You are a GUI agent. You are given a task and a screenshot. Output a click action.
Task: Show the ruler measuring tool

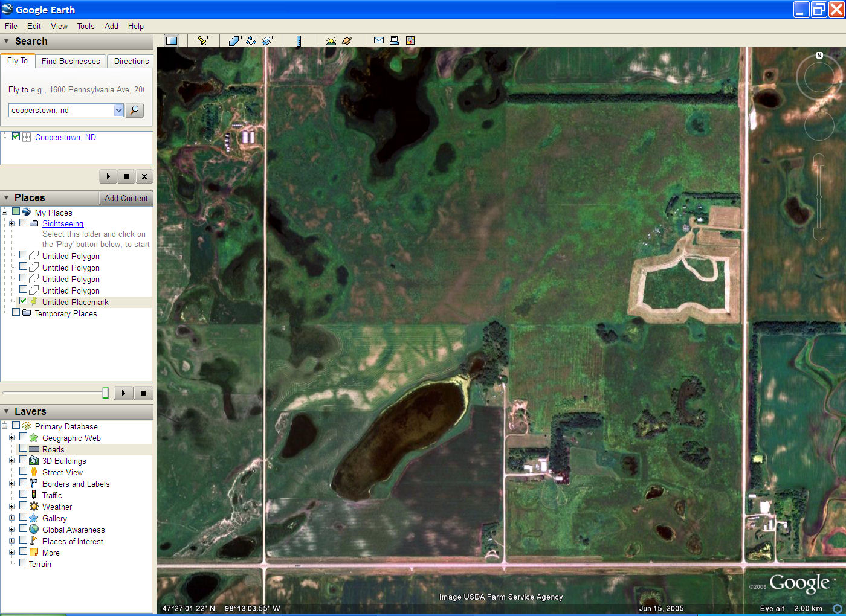click(299, 40)
